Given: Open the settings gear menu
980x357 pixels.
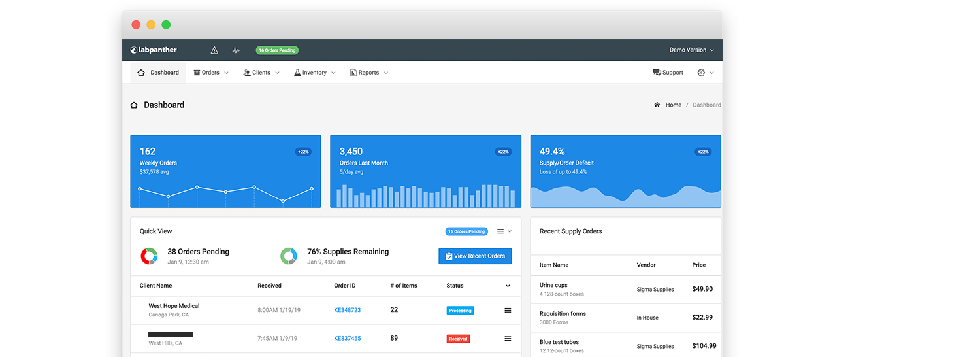Looking at the screenshot, I should point(701,73).
